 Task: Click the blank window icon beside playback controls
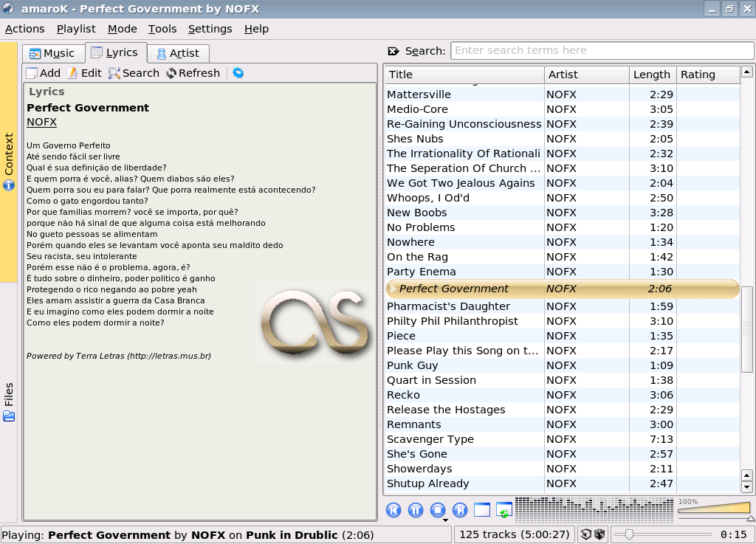[482, 510]
